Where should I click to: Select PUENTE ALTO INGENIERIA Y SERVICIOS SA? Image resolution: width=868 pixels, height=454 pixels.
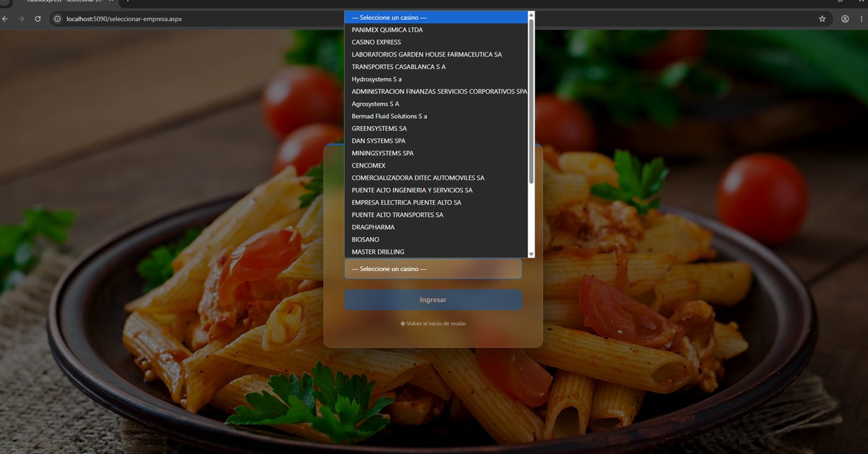point(436,190)
